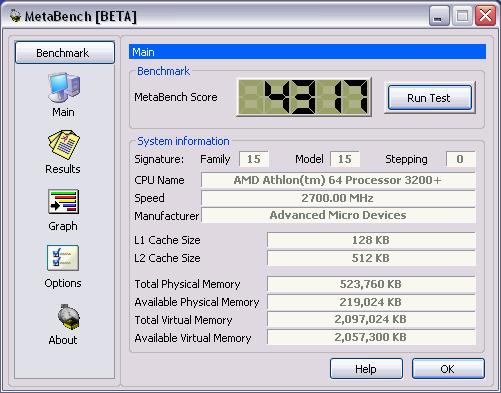
Task: Click the Options label in sidebar
Action: (63, 283)
